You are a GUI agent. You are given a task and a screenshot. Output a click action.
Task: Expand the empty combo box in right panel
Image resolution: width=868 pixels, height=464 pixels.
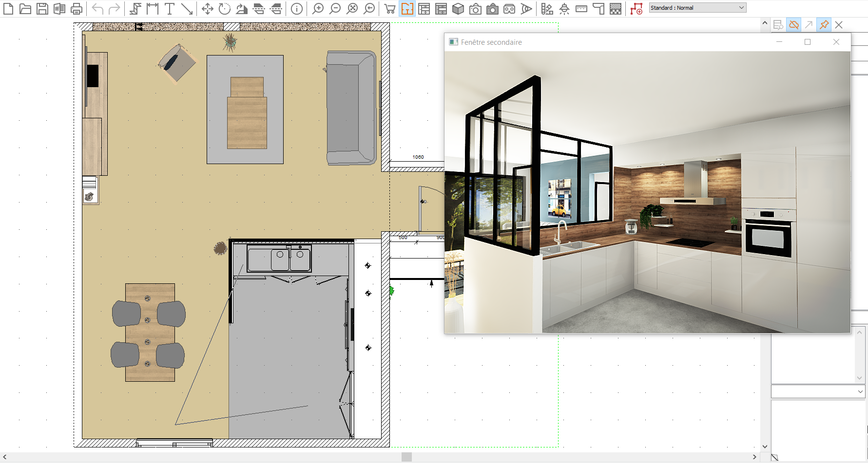click(817, 391)
